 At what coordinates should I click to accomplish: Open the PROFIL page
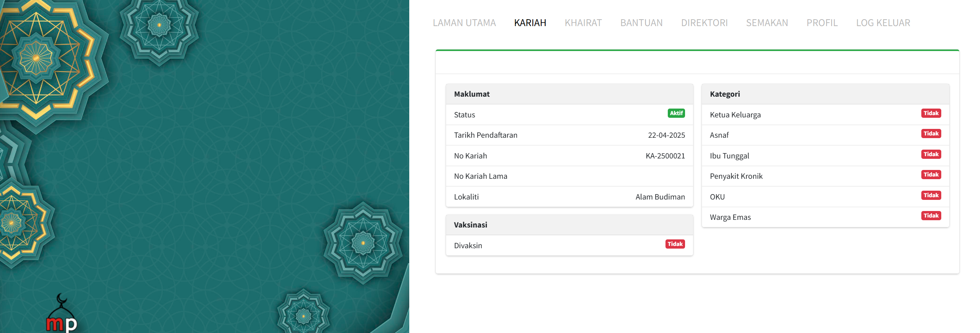(822, 23)
